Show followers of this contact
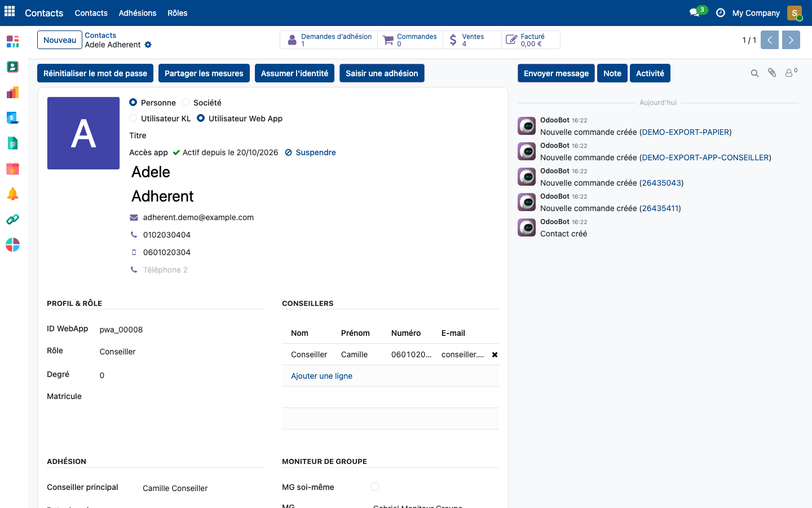This screenshot has width=812, height=508. point(791,72)
